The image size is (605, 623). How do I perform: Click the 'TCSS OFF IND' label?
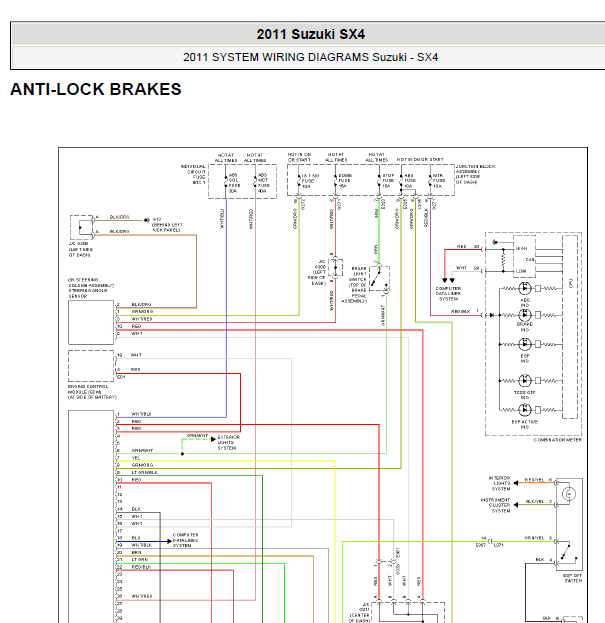click(x=525, y=395)
